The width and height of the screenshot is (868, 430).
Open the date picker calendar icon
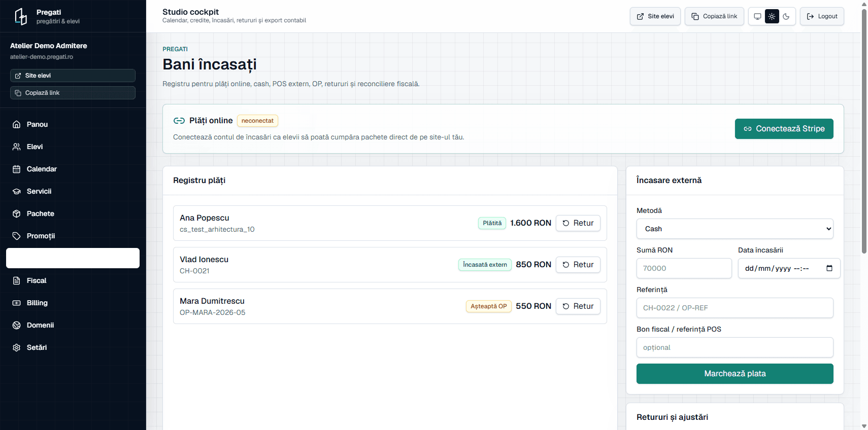[x=829, y=268]
